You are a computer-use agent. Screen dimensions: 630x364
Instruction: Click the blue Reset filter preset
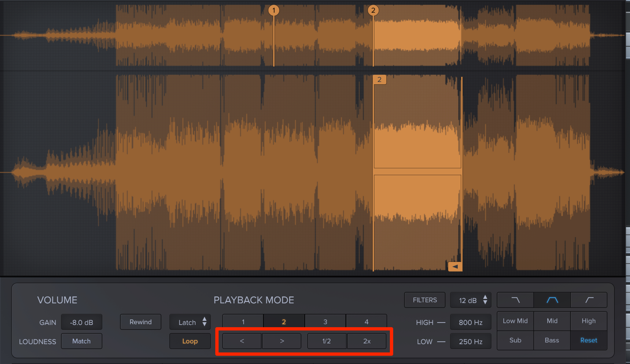589,340
